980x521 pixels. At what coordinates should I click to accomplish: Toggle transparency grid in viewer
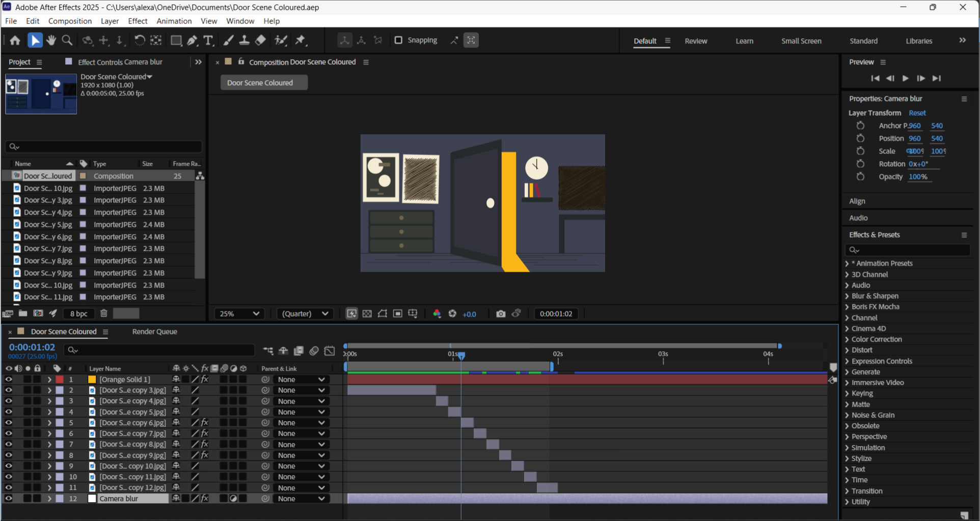click(x=367, y=314)
